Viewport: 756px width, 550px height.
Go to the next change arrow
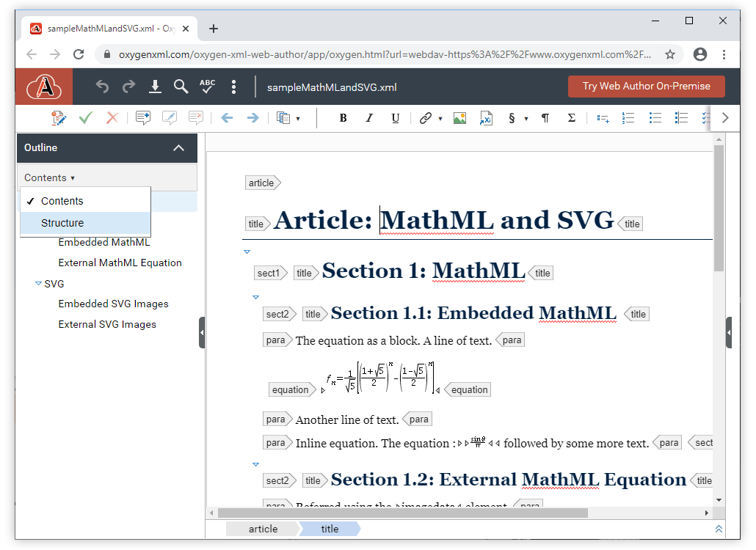[x=253, y=117]
